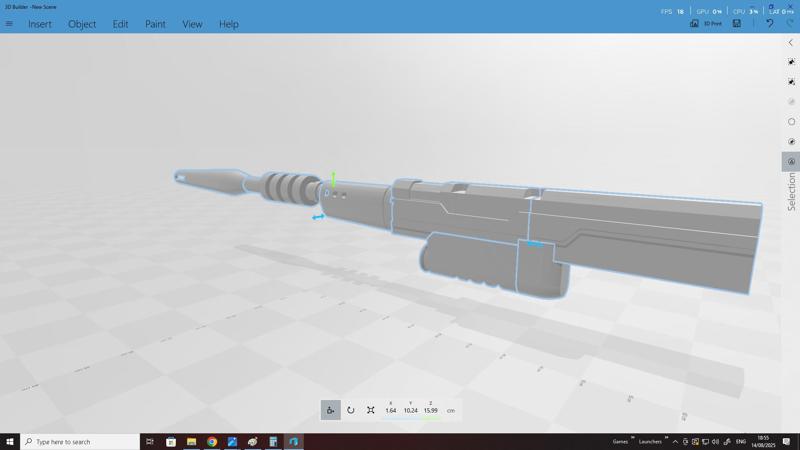Open the volume control in system tray
800x450 pixels.
tap(715, 441)
